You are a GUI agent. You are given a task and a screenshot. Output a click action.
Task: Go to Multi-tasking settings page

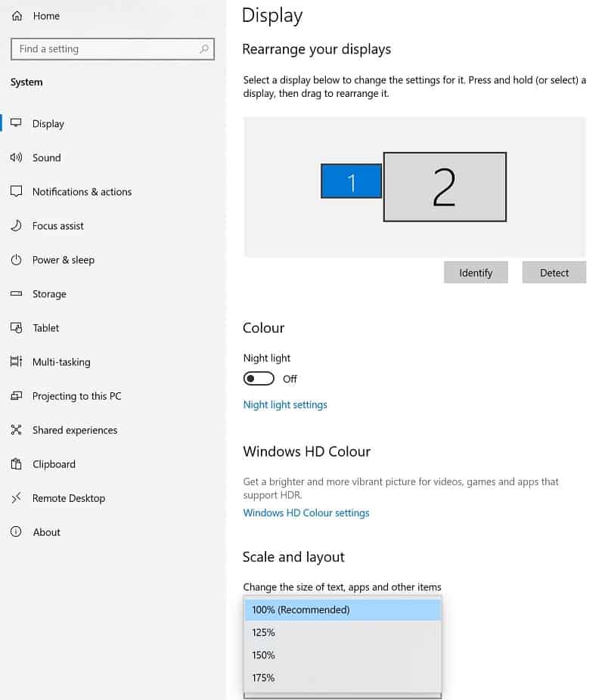tap(61, 361)
